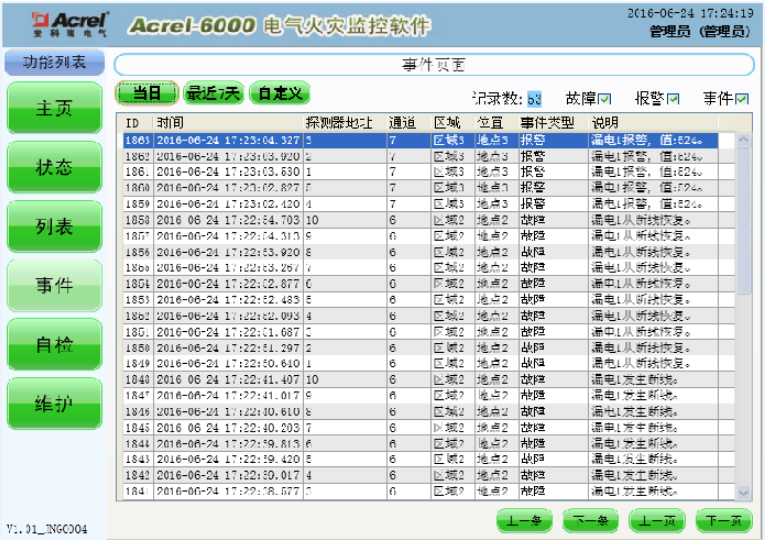Click the scrollbar down arrow
This screenshot has height=540, width=765.
[744, 492]
